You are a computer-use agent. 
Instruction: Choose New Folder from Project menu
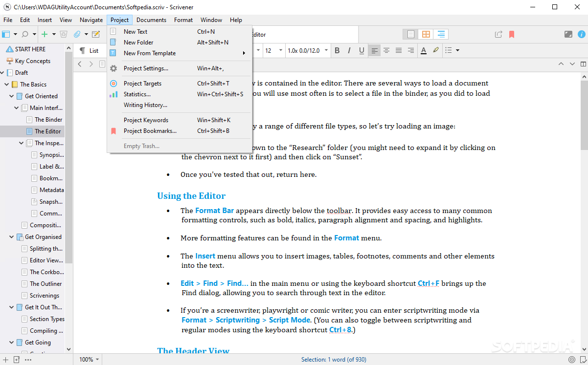tap(180, 43)
